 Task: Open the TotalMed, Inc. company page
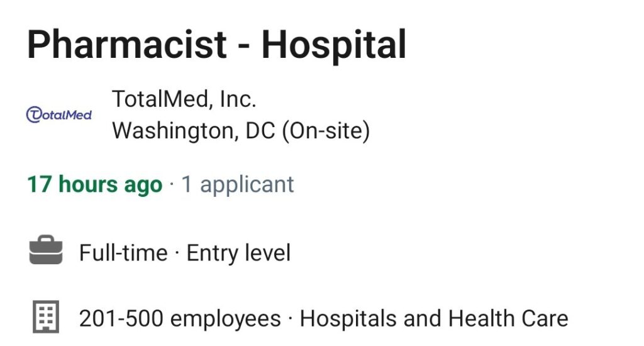coord(184,99)
